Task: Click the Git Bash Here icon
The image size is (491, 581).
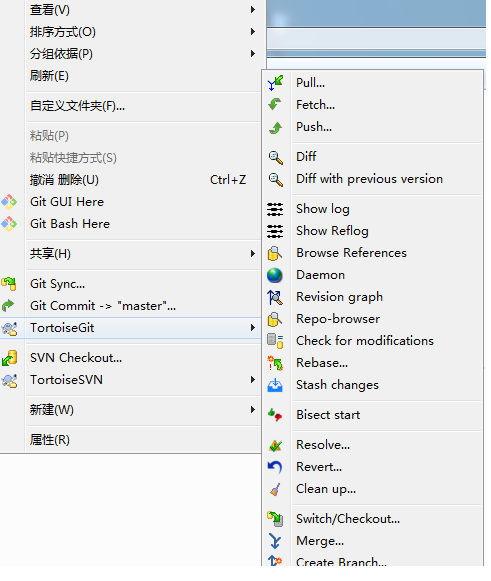Action: coord(9,224)
